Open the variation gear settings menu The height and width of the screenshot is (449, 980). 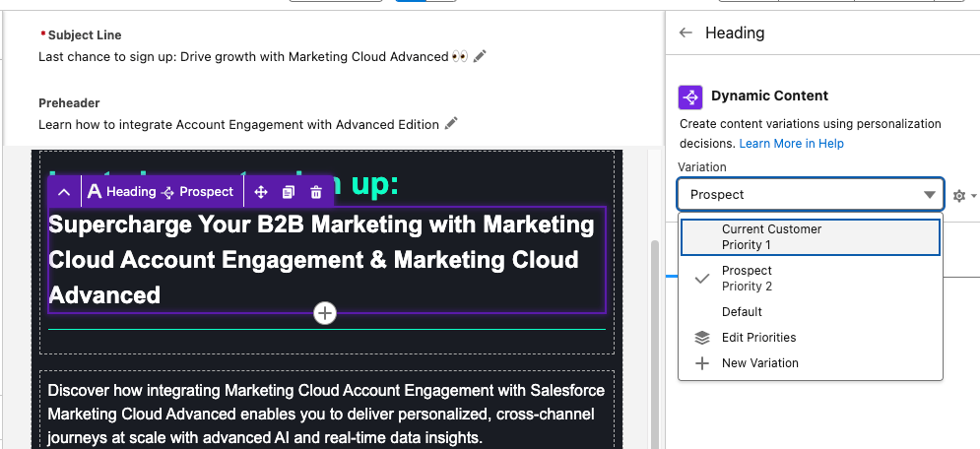point(960,196)
